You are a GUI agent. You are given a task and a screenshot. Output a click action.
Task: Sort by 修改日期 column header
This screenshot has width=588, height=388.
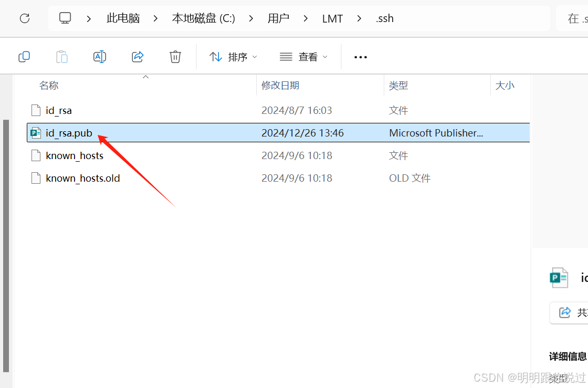[x=280, y=86]
